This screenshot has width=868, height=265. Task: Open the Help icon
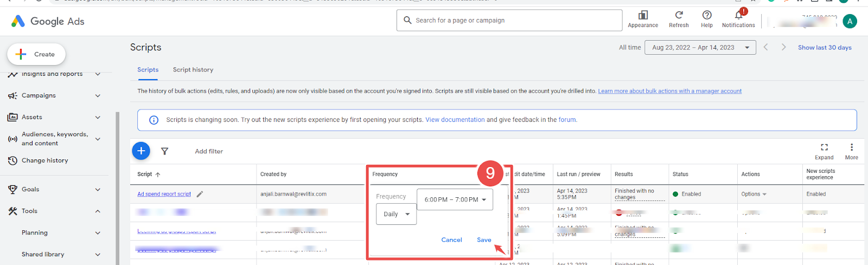tap(707, 15)
